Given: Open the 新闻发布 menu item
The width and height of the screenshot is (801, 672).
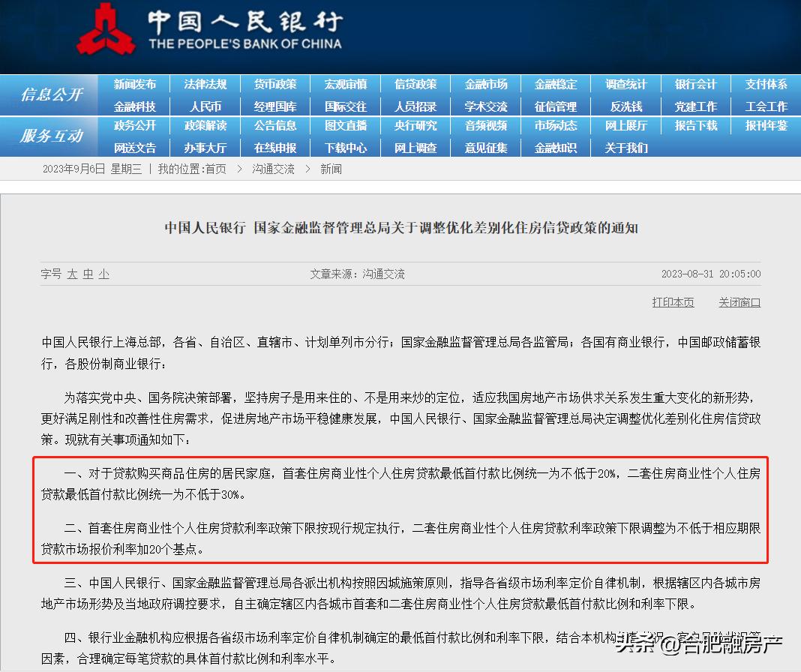Looking at the screenshot, I should click(x=135, y=85).
